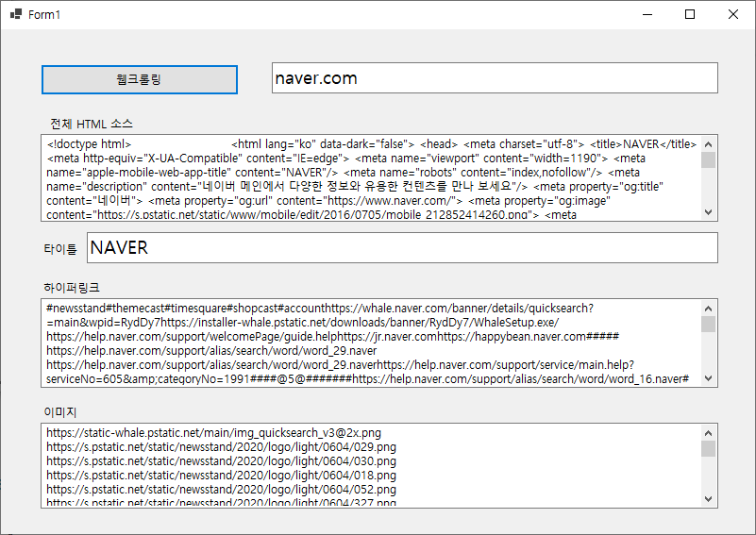Click the hyperlink line starting with #newsstand#themecast
This screenshot has height=535, width=756.
pos(320,308)
